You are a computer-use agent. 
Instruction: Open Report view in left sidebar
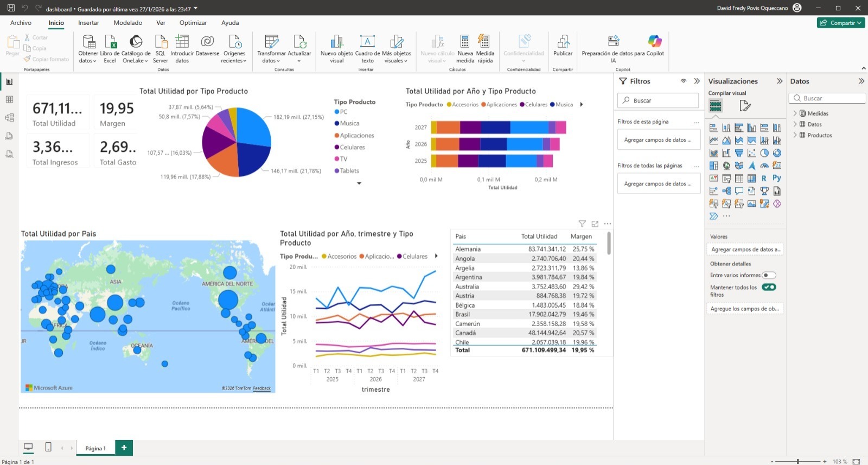pos(9,81)
